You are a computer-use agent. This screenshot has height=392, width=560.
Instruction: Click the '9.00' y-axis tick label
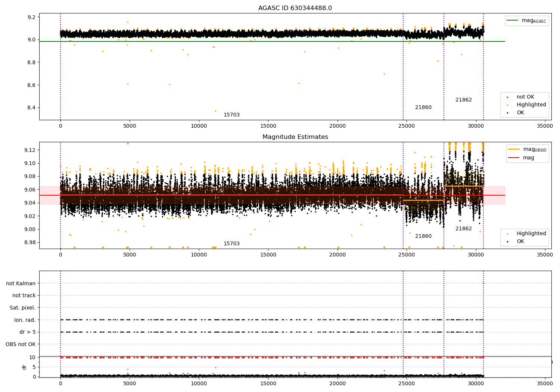(x=30, y=229)
